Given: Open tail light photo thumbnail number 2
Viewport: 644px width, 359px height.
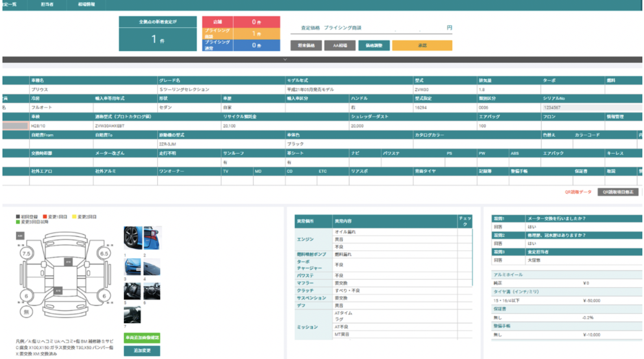Looking at the screenshot, I should (152, 238).
